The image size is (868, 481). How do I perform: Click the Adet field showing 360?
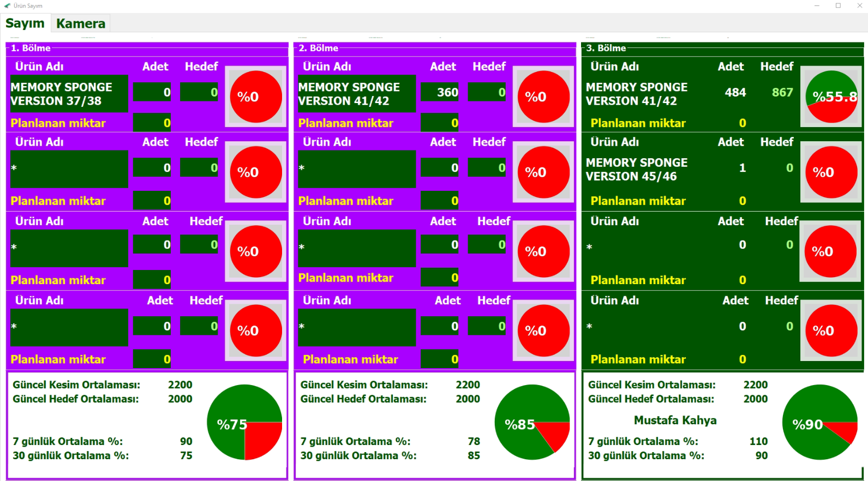pyautogui.click(x=440, y=92)
